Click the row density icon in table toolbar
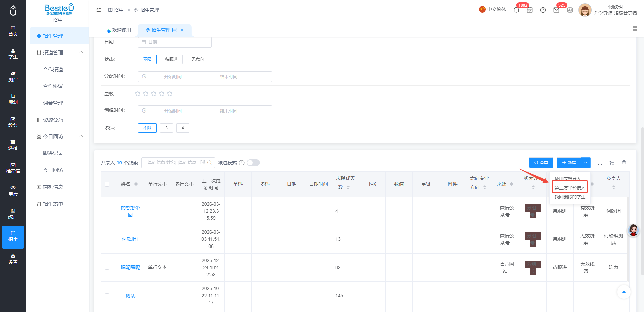This screenshot has height=312, width=644. click(x=612, y=163)
